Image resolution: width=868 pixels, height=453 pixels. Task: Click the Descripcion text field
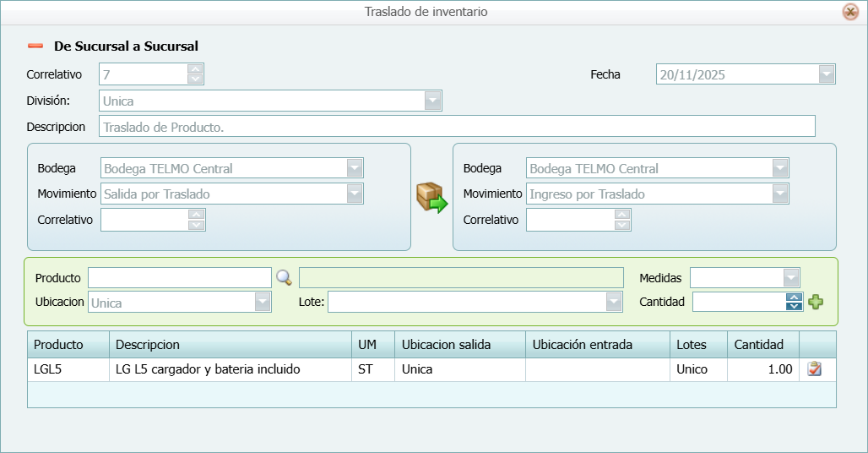458,126
